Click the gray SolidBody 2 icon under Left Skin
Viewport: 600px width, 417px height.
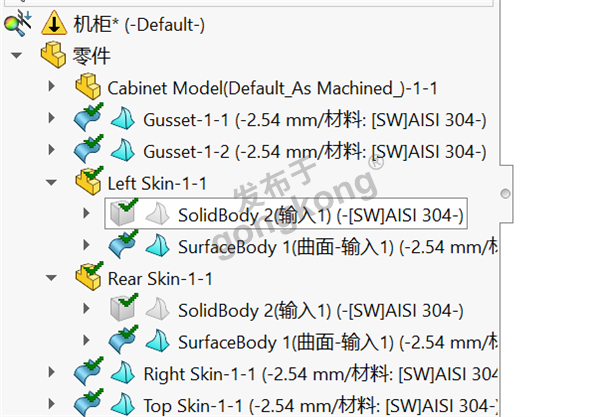124,214
